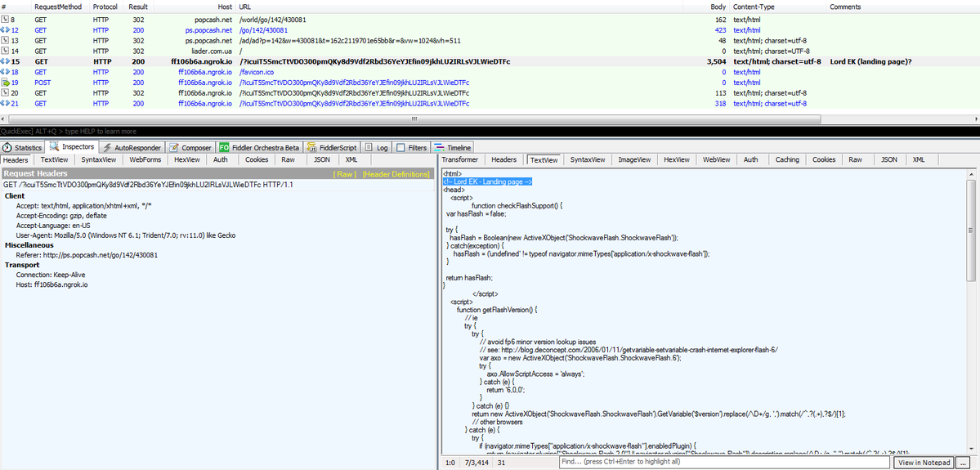
Task: Select the /favicon.ico session URL
Action: pyautogui.click(x=258, y=72)
